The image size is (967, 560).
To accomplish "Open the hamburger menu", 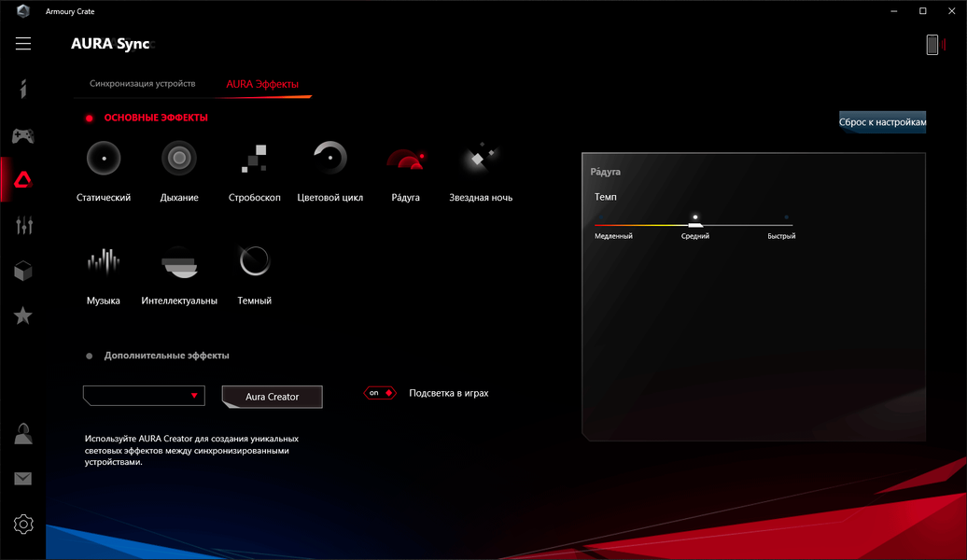I will [x=23, y=43].
